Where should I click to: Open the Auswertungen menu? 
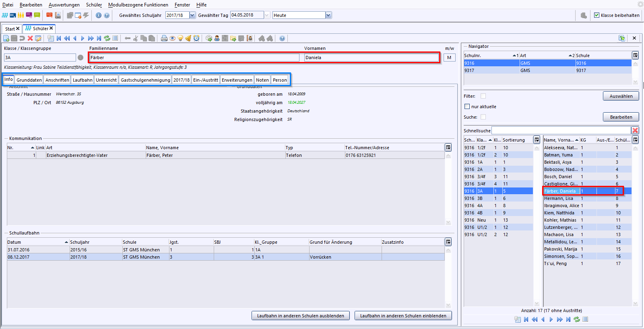pos(64,5)
